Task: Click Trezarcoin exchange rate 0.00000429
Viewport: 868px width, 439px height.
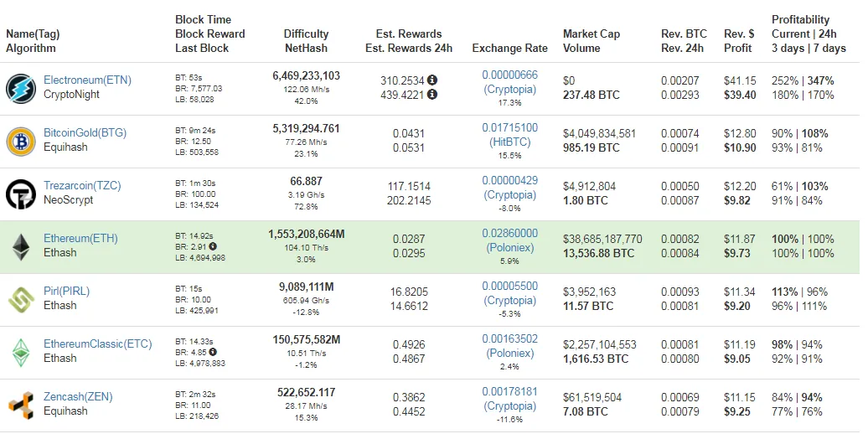Action: coord(510,180)
